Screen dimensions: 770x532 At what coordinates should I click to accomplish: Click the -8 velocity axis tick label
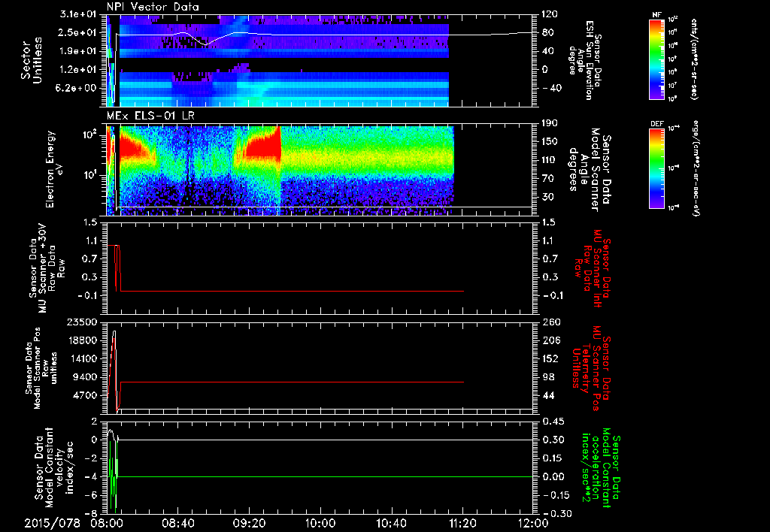(91, 514)
